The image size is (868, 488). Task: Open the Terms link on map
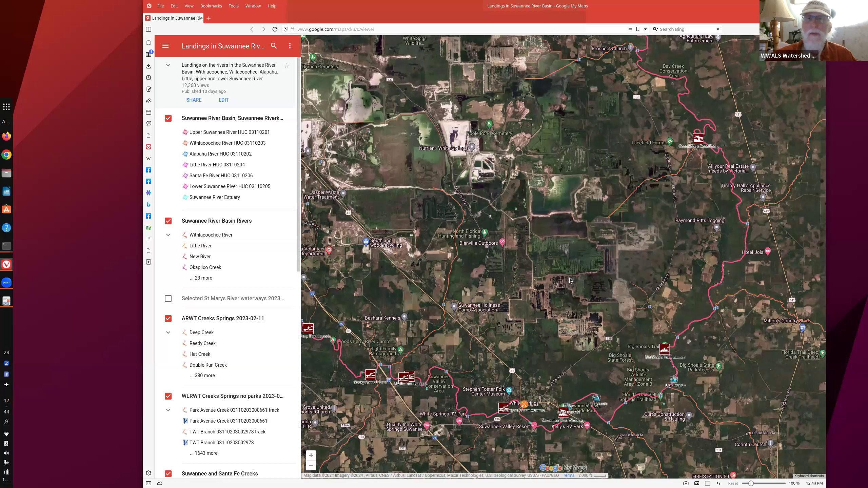click(568, 475)
